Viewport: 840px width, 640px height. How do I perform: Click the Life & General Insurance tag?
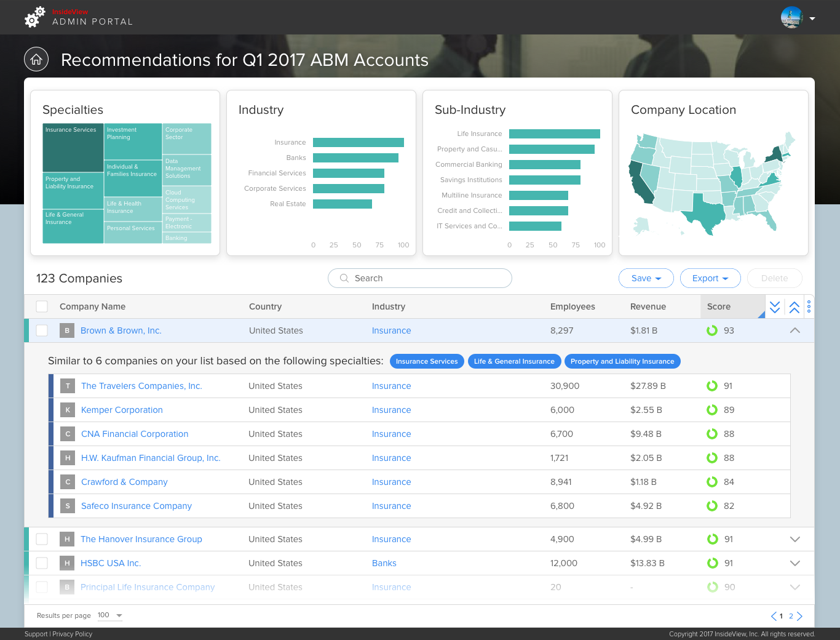click(x=514, y=361)
